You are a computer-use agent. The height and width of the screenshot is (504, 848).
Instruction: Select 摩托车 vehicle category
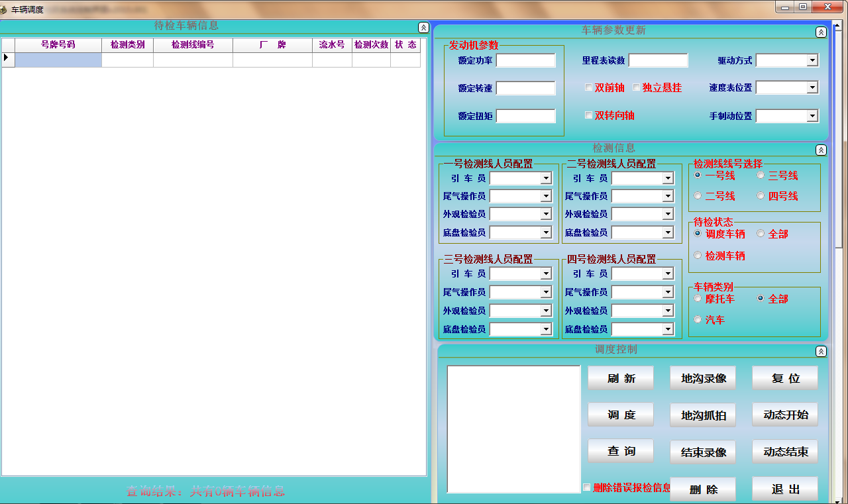click(x=698, y=299)
